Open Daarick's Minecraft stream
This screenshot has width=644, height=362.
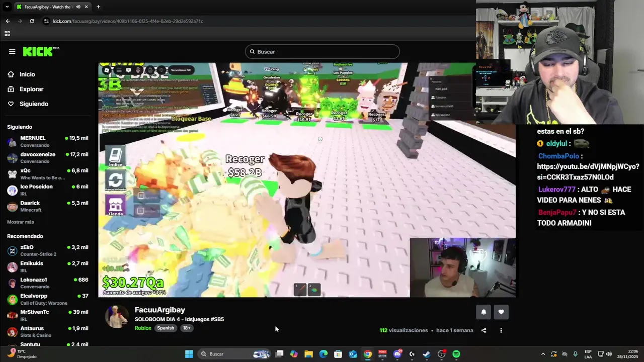pyautogui.click(x=48, y=206)
